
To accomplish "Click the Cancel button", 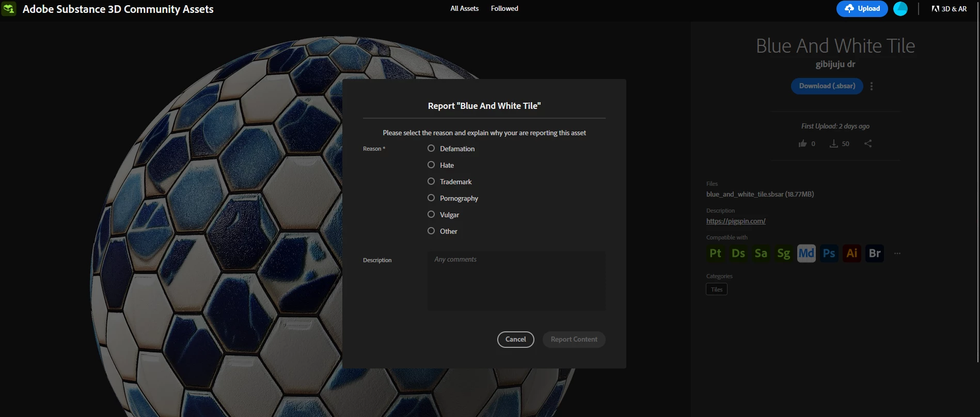I will (x=515, y=340).
